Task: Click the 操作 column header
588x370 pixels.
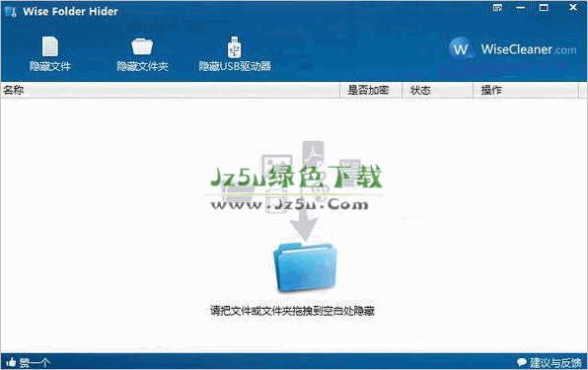Action: 526,91
